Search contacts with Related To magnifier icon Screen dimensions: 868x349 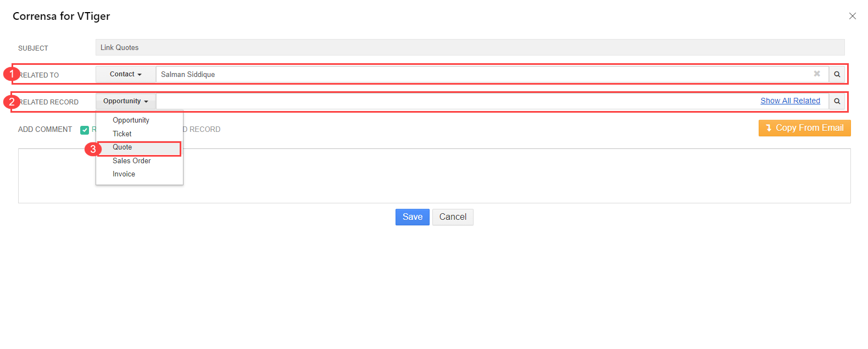coord(837,74)
